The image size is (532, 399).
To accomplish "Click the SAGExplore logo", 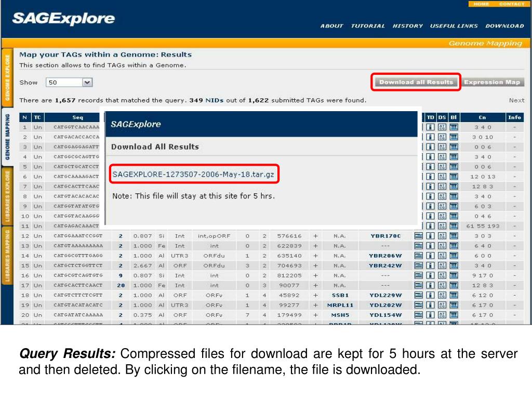I will [63, 18].
